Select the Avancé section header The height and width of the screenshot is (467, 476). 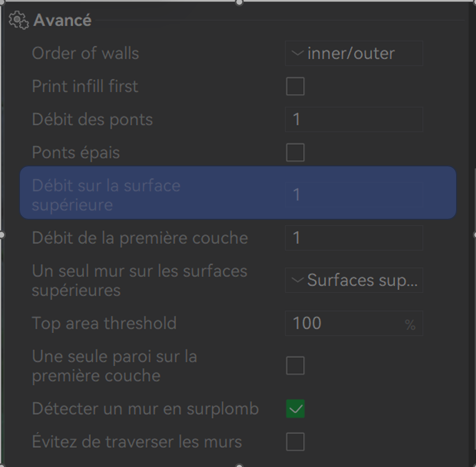click(x=62, y=20)
